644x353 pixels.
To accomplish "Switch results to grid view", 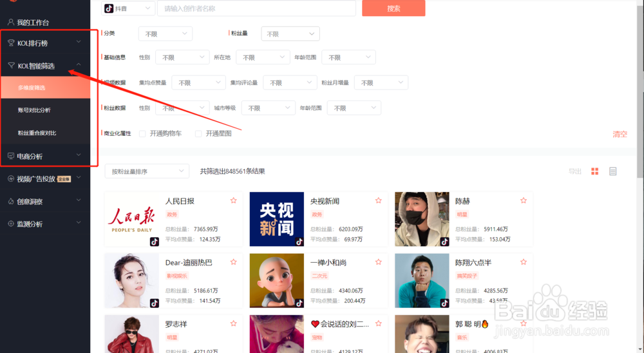I will [x=594, y=171].
